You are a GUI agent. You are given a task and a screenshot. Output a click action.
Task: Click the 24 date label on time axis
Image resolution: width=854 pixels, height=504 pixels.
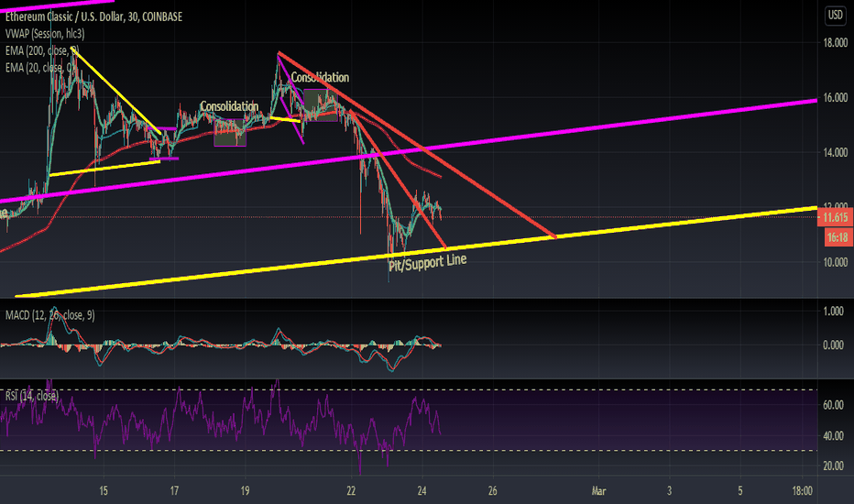pyautogui.click(x=422, y=491)
